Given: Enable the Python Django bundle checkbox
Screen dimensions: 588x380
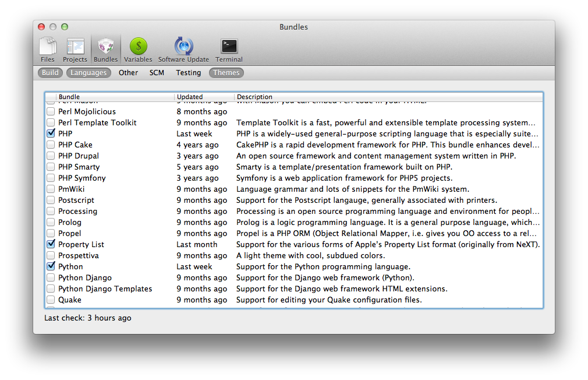Looking at the screenshot, I should [x=51, y=277].
